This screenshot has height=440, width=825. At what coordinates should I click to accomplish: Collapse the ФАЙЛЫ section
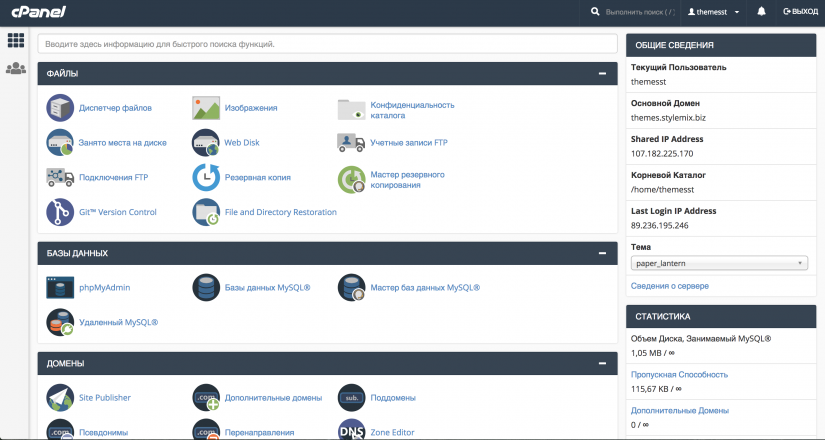pos(602,74)
